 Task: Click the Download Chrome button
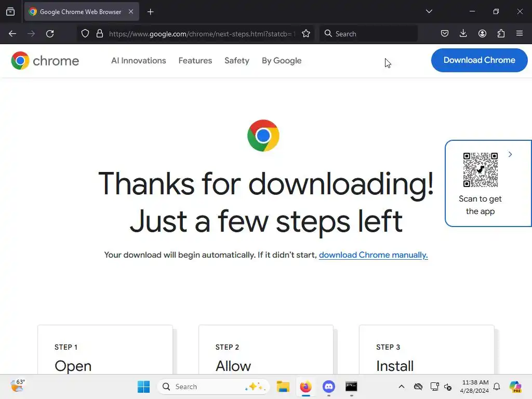pyautogui.click(x=479, y=60)
